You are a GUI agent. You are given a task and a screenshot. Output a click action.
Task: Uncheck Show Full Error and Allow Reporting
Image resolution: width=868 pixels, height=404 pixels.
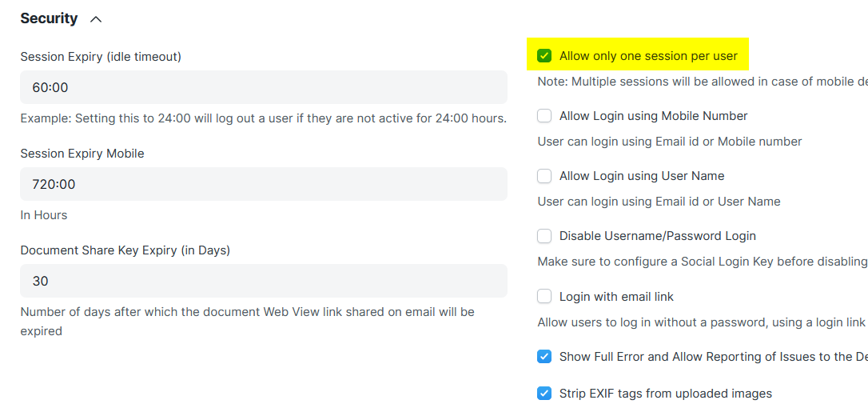(544, 357)
